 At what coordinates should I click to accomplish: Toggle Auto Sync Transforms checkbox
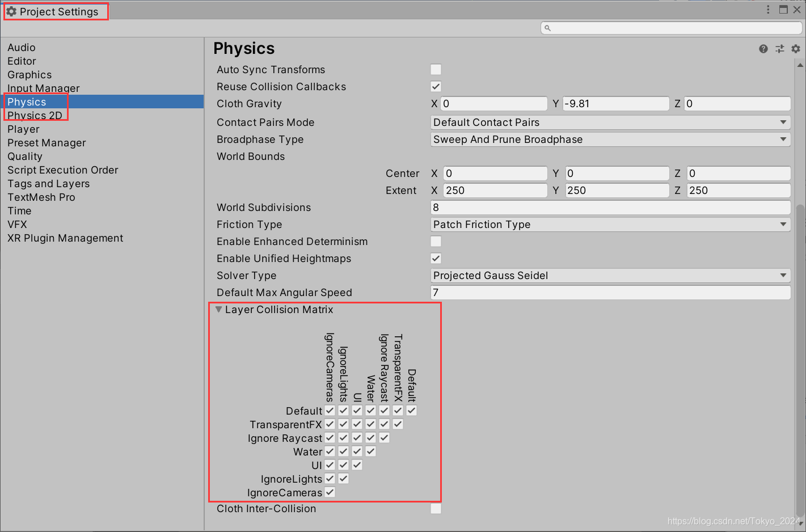click(x=436, y=69)
